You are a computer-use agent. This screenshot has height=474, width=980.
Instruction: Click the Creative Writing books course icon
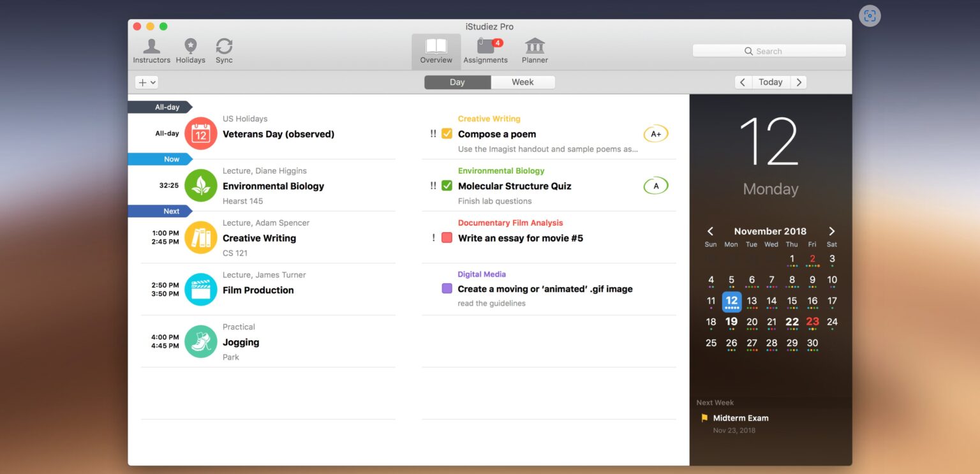pos(201,238)
